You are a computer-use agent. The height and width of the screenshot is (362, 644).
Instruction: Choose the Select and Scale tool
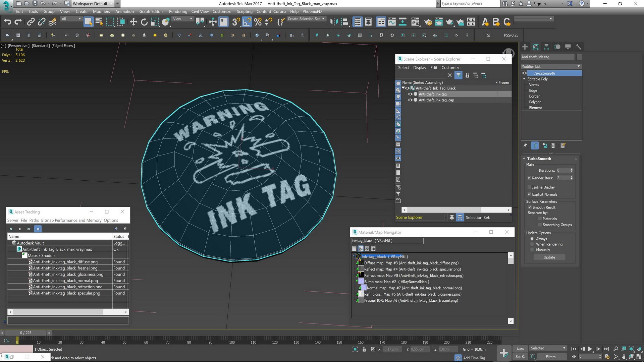tap(155, 22)
